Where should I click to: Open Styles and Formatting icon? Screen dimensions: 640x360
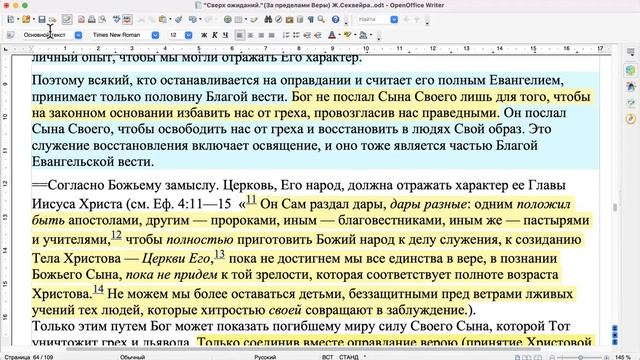tap(11, 35)
